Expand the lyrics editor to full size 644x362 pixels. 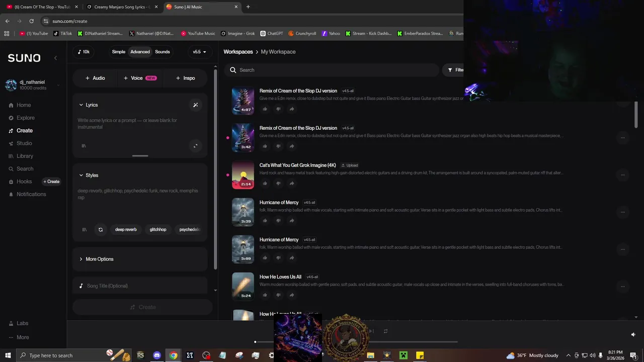pyautogui.click(x=196, y=146)
